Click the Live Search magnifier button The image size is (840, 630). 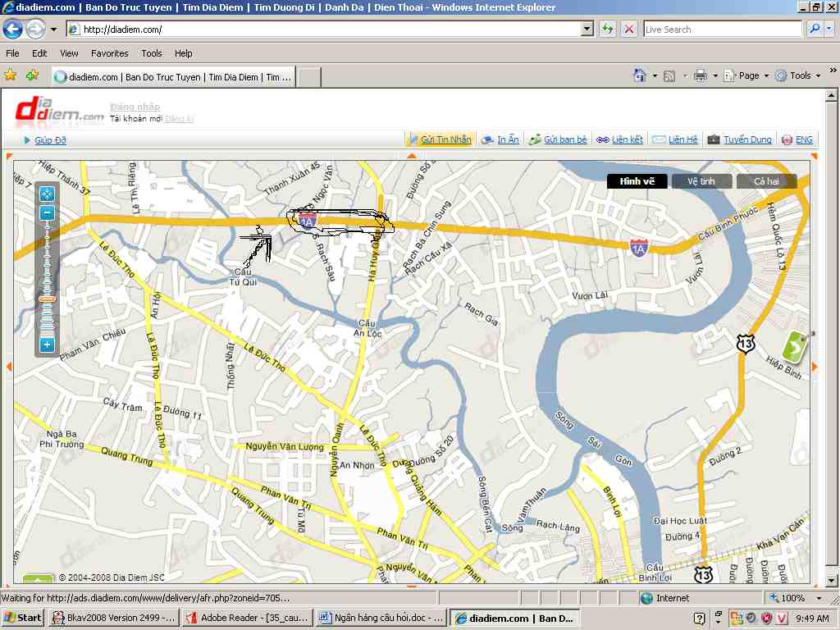click(x=815, y=29)
